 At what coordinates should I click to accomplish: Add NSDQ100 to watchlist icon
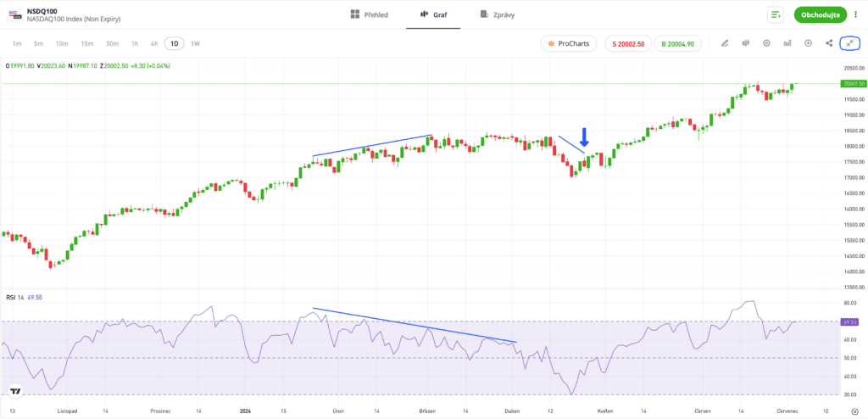click(775, 15)
